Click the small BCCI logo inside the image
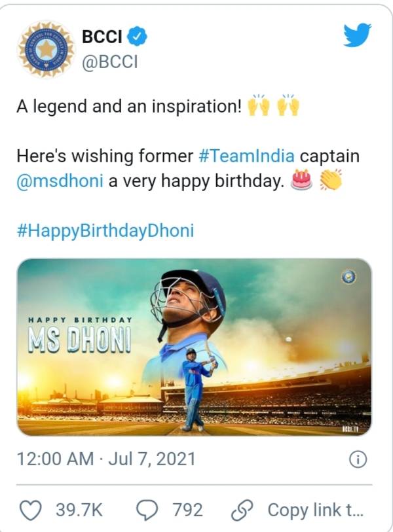 pyautogui.click(x=348, y=277)
